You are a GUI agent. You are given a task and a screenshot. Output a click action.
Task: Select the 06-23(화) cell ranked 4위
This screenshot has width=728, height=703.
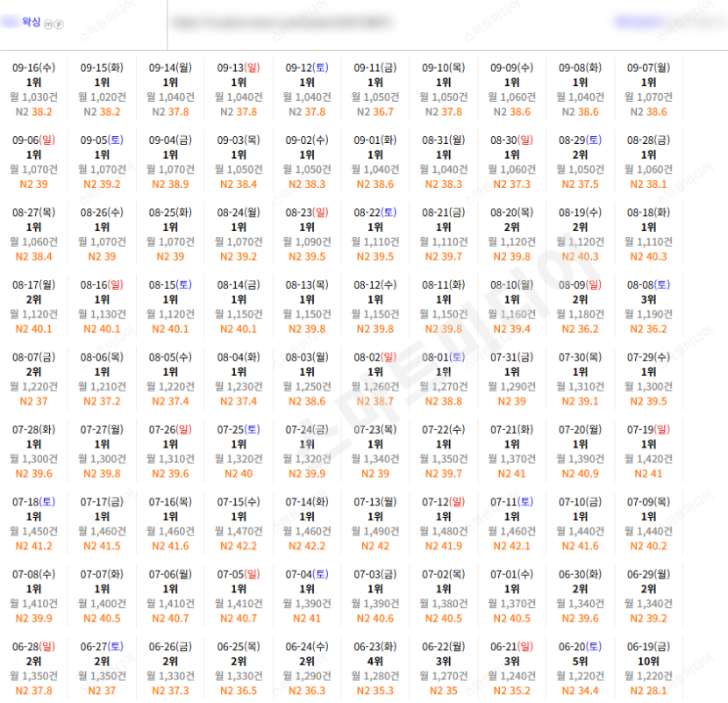click(x=375, y=668)
